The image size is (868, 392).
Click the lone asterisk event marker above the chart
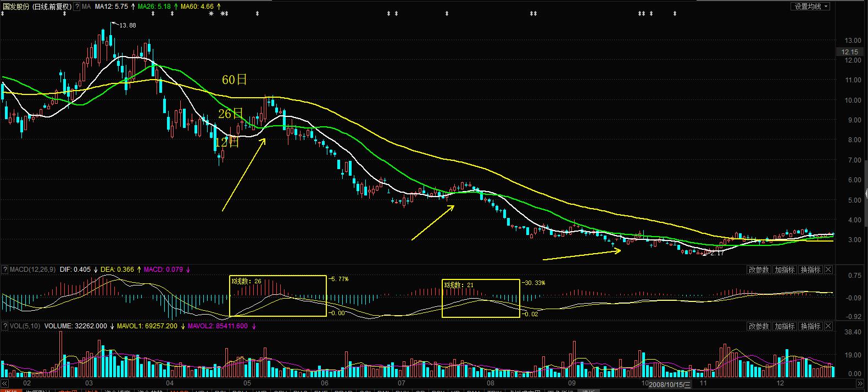(212, 14)
